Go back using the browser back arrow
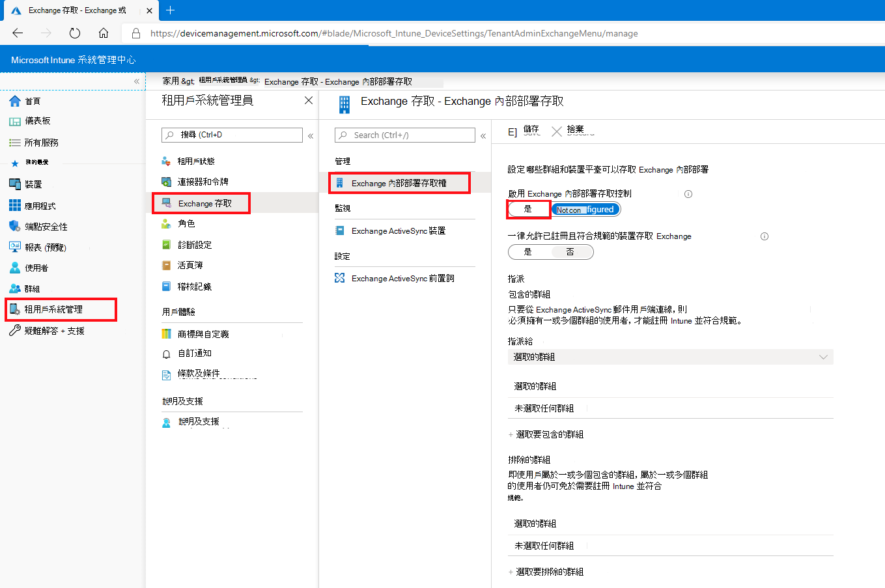The width and height of the screenshot is (885, 588). coord(18,33)
